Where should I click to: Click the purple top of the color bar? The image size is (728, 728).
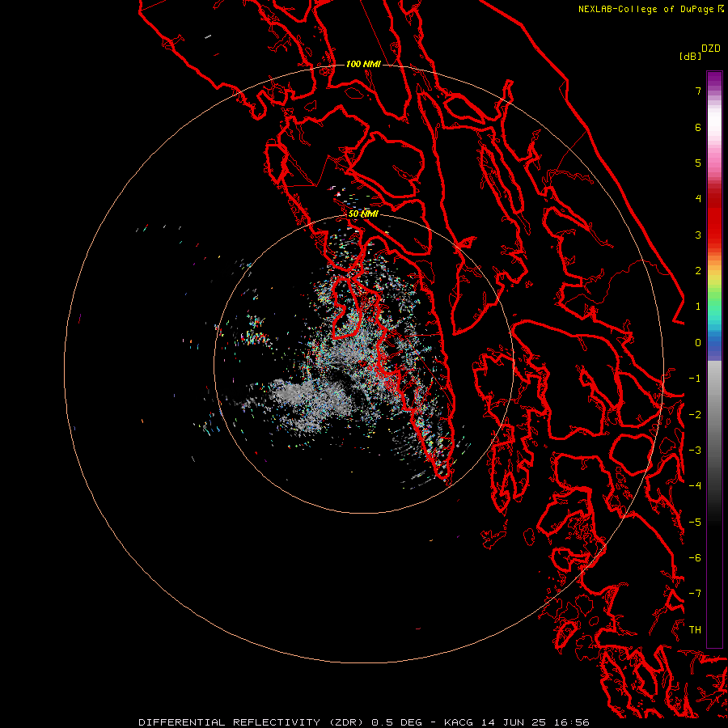(714, 78)
